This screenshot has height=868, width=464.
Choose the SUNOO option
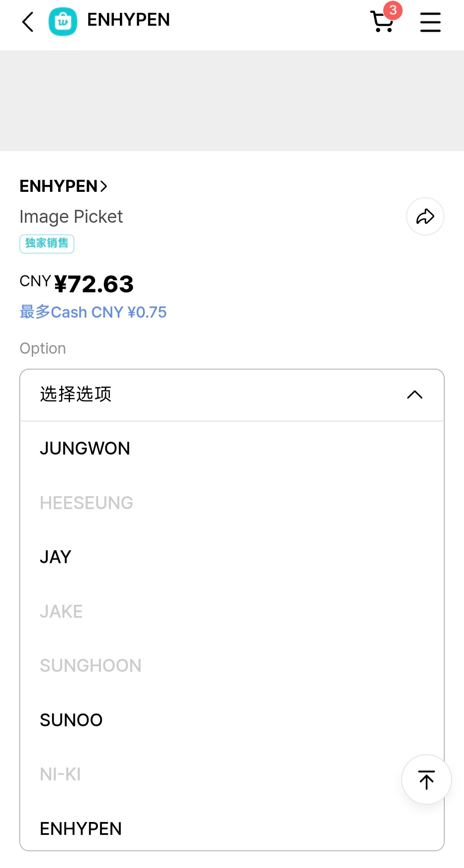232,720
